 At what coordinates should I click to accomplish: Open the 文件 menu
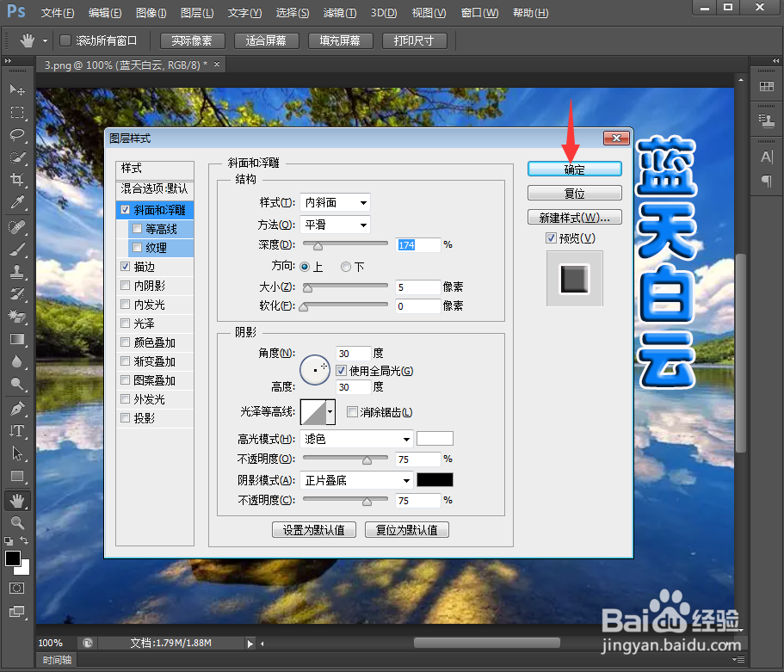click(58, 13)
